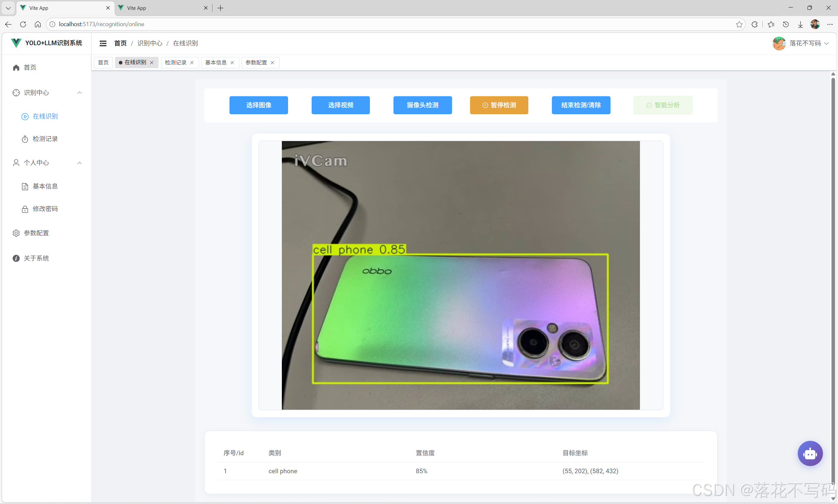Toggle the sidebar collapse hamburger icon
Viewport: 838px width, 504px height.
pos(103,43)
